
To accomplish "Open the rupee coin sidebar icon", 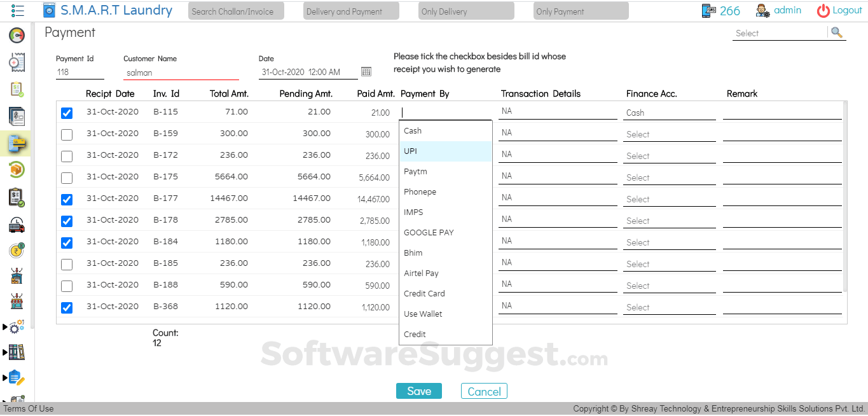I will pos(17,251).
